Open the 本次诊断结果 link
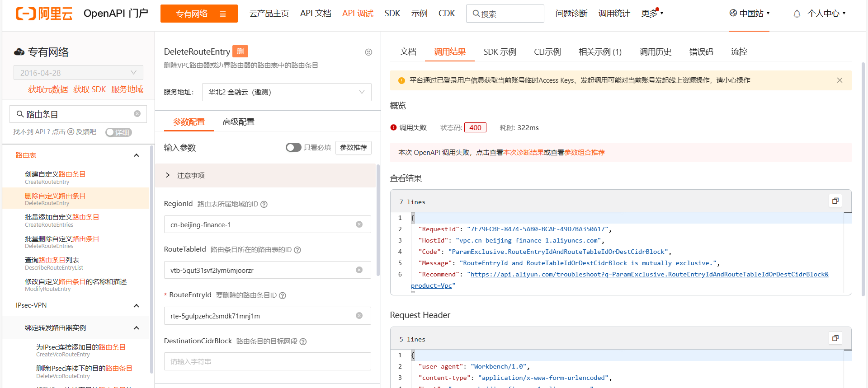The image size is (868, 388). (524, 153)
